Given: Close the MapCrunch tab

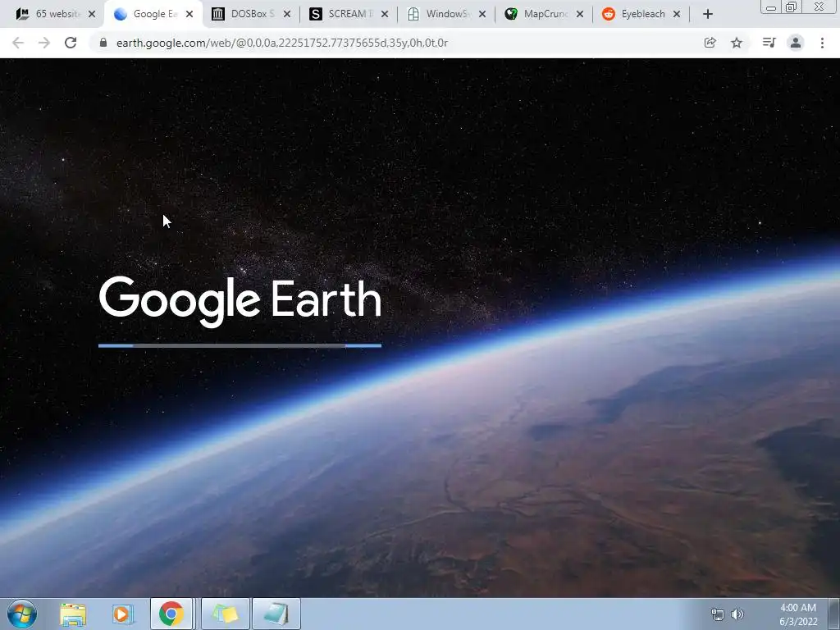Looking at the screenshot, I should [x=580, y=14].
